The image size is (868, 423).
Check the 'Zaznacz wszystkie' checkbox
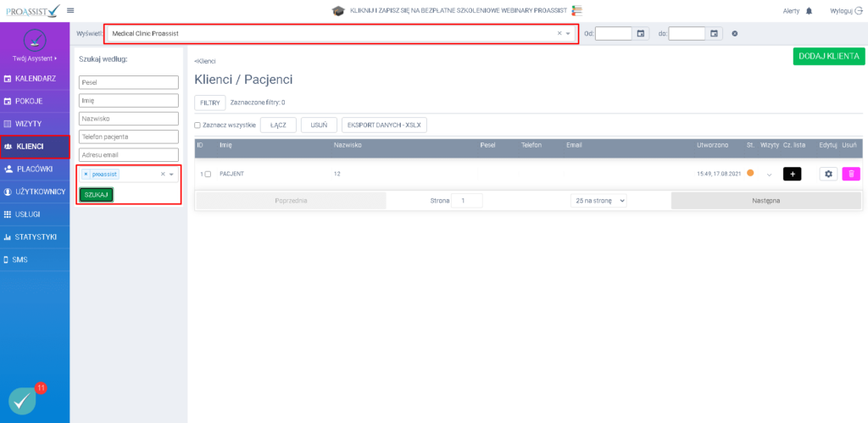(198, 125)
